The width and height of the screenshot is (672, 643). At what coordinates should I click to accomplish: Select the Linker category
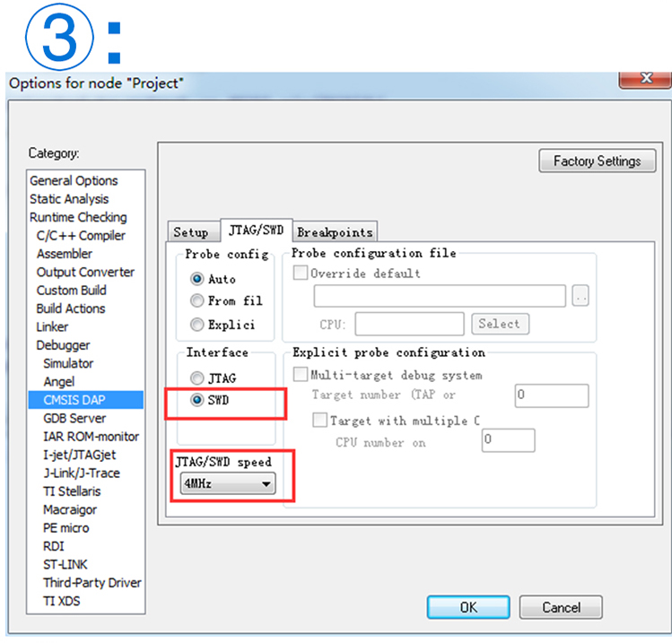tap(52, 326)
